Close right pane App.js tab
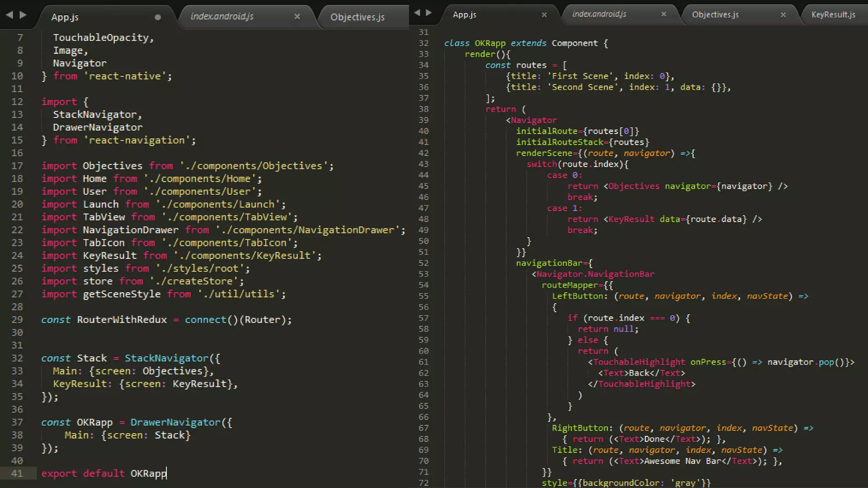The width and height of the screenshot is (868, 488). [544, 15]
